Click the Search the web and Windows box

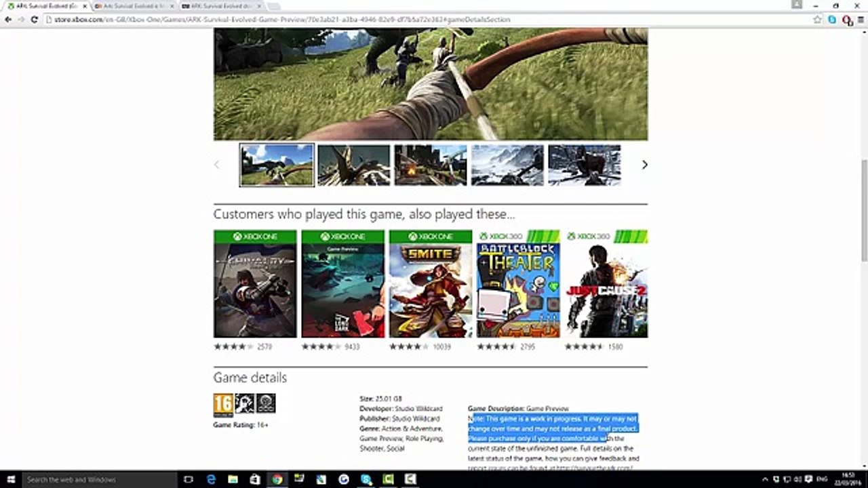tap(99, 479)
